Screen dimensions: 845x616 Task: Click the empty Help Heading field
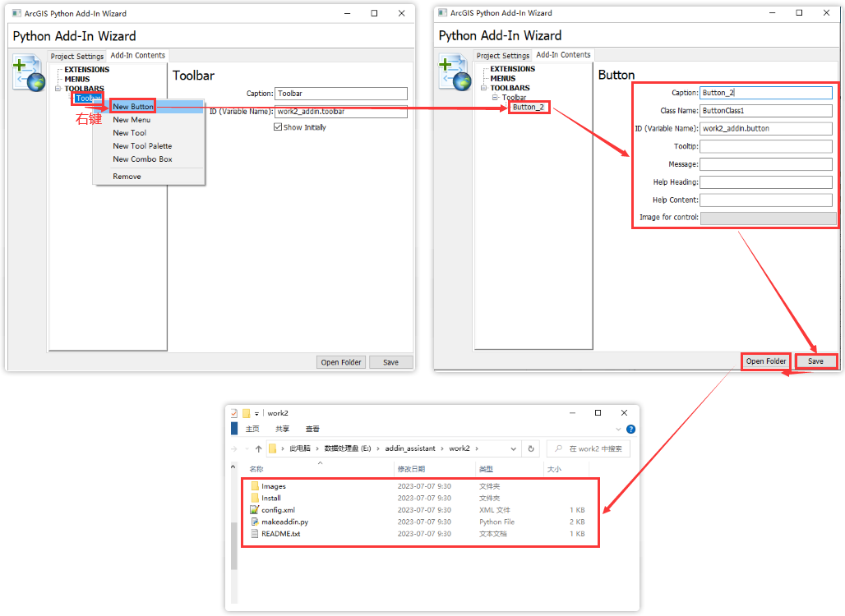click(766, 182)
